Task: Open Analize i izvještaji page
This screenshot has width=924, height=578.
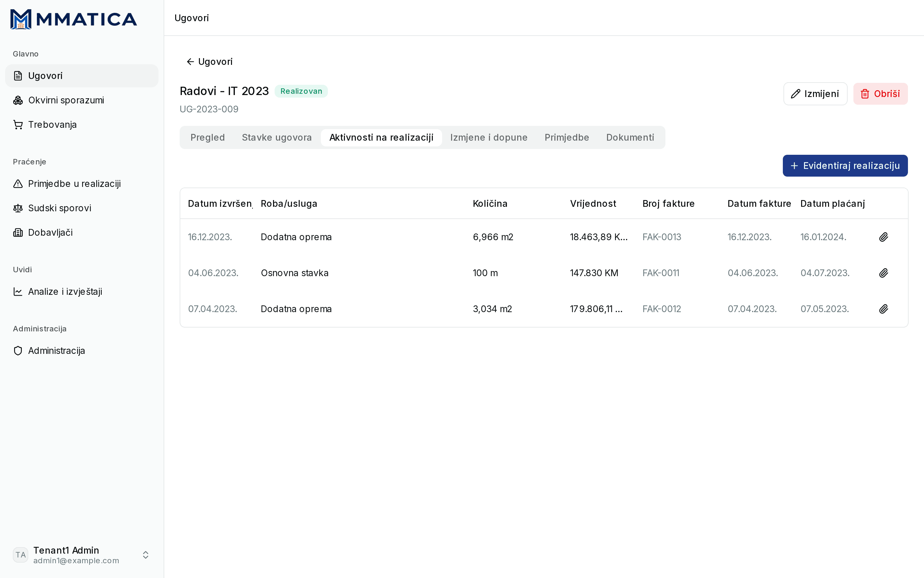Action: pyautogui.click(x=82, y=292)
